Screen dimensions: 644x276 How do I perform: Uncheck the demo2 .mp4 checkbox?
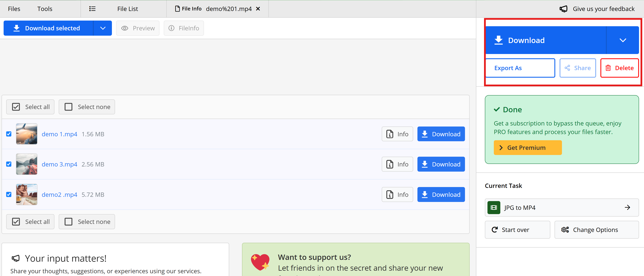tap(9, 195)
